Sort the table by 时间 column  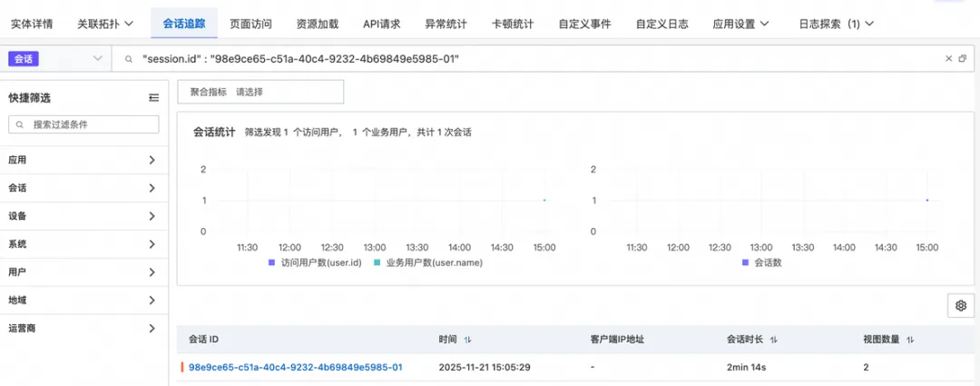pyautogui.click(x=467, y=340)
